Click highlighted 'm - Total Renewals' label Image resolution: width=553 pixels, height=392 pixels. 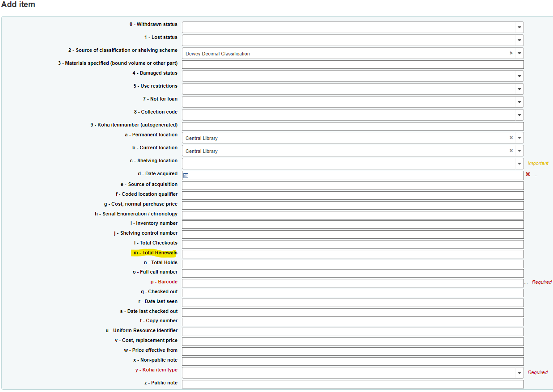click(156, 253)
